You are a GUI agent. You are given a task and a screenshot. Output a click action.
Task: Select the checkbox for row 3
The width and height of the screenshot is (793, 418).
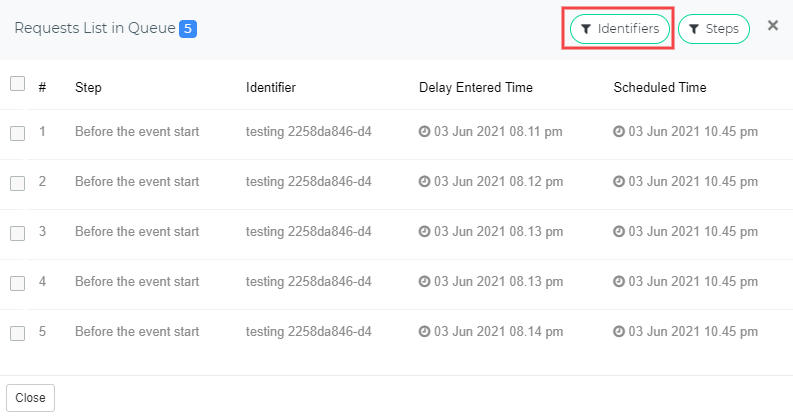click(x=18, y=234)
